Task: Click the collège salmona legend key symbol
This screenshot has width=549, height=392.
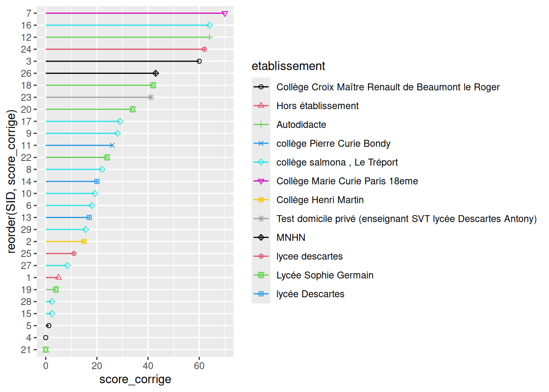Action: [261, 162]
